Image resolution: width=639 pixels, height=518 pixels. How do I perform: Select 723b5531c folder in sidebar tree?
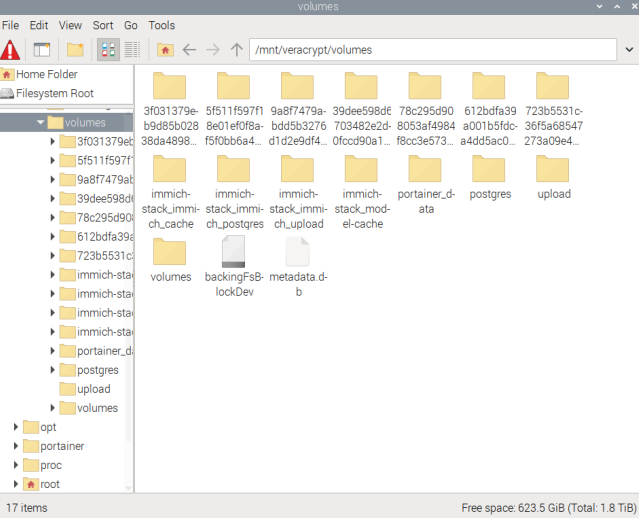click(96, 256)
